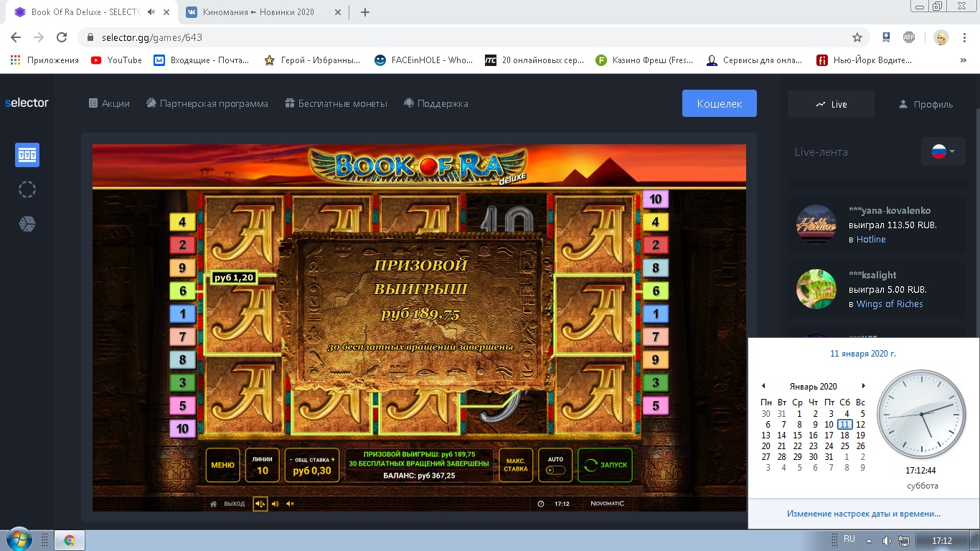Toggle the AUTO spin switch
980x551 pixels.
(x=555, y=471)
